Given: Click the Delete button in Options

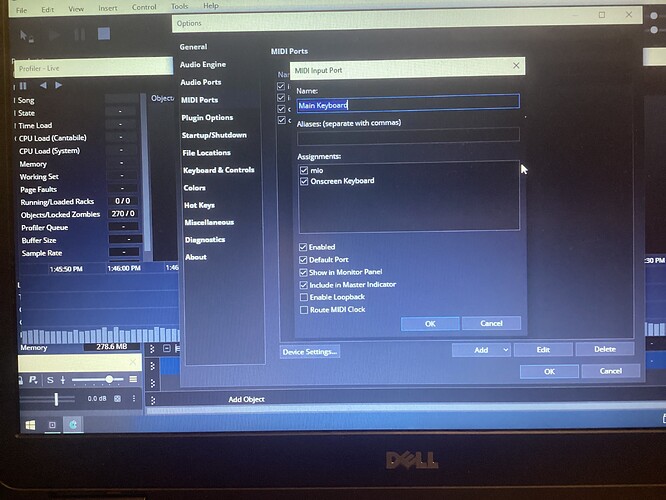Looking at the screenshot, I should coord(605,349).
